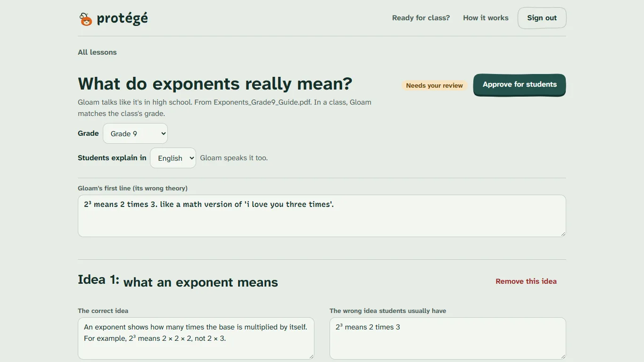Click the 'Idea 1:' heading
Screen dimensions: 644x362
tap(99, 280)
